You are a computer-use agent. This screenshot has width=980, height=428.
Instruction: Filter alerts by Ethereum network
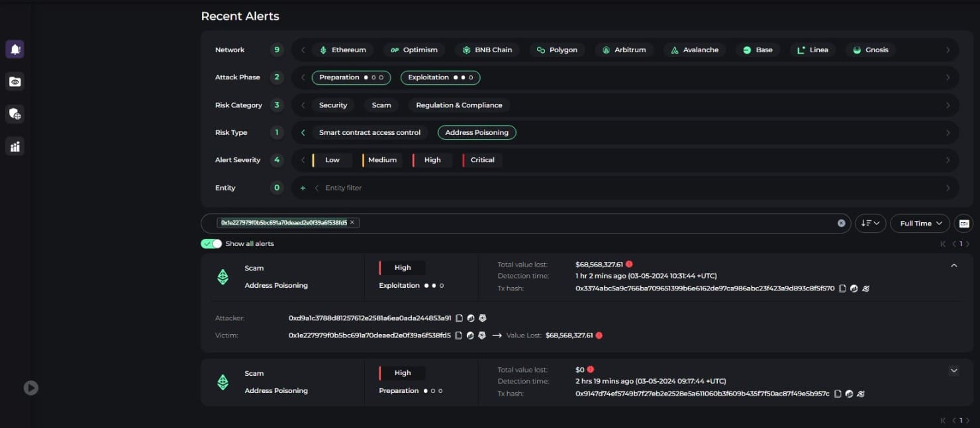[342, 50]
